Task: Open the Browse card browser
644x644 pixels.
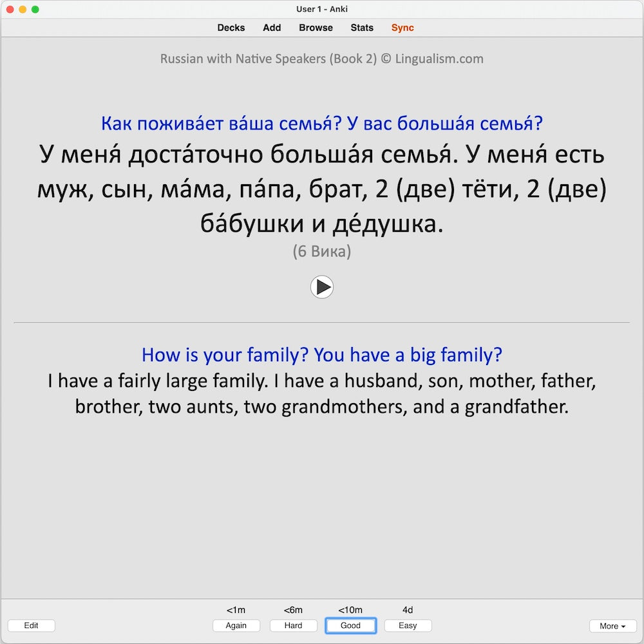Action: pos(316,28)
